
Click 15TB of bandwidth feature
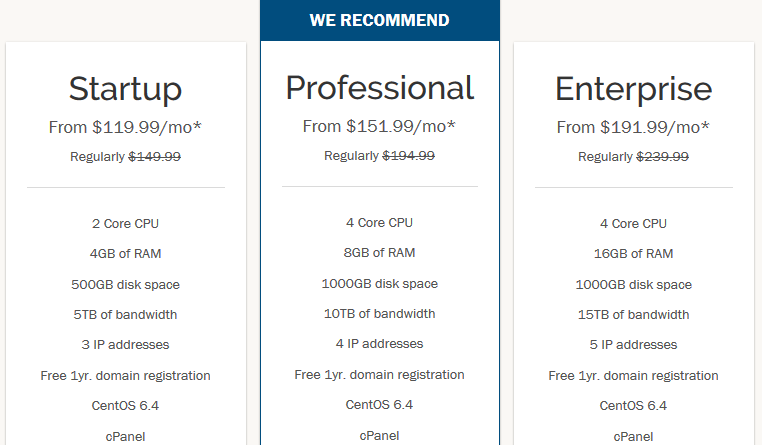click(633, 315)
